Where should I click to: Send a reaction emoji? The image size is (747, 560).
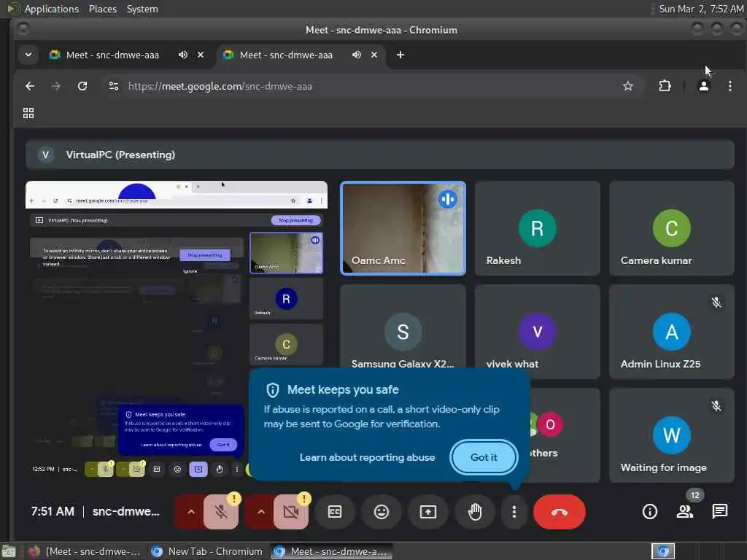pos(381,512)
